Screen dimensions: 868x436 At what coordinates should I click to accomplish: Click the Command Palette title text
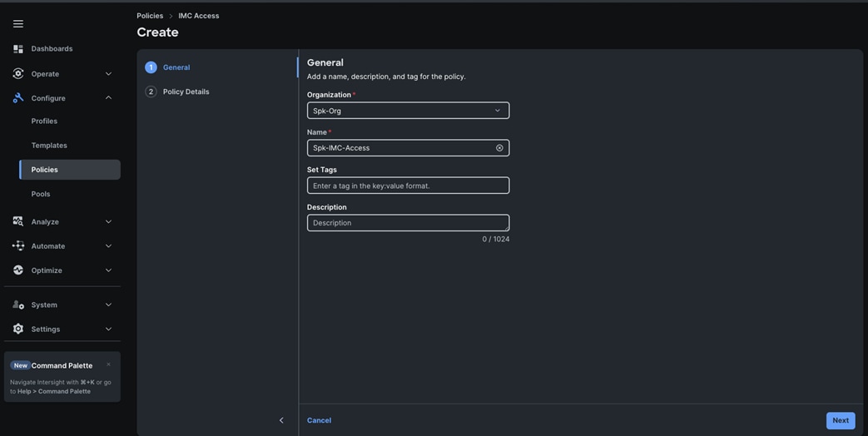pyautogui.click(x=62, y=366)
